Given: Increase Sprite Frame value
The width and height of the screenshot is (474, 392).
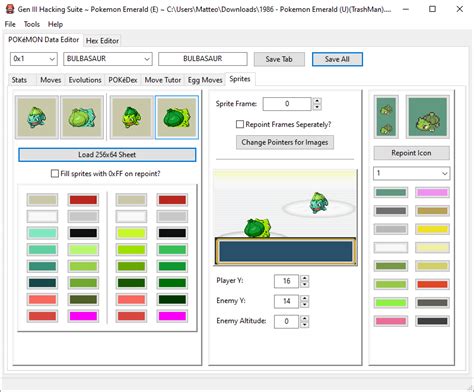Looking at the screenshot, I should coord(317,101).
